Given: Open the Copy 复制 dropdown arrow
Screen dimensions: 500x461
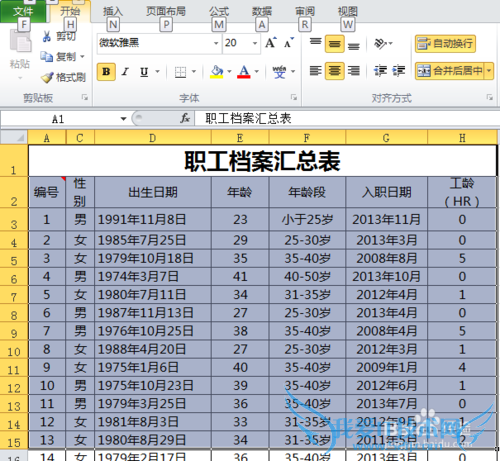Looking at the screenshot, I should coord(82,57).
